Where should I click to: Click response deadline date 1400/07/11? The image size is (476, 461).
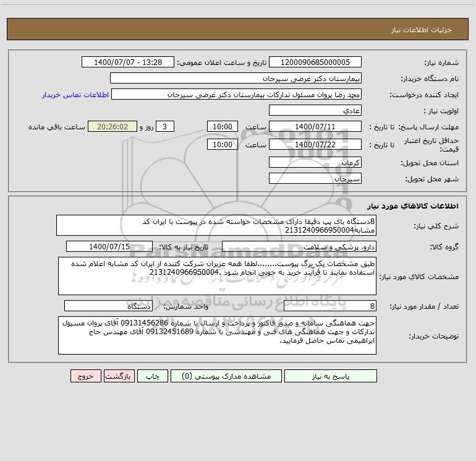tap(315, 126)
